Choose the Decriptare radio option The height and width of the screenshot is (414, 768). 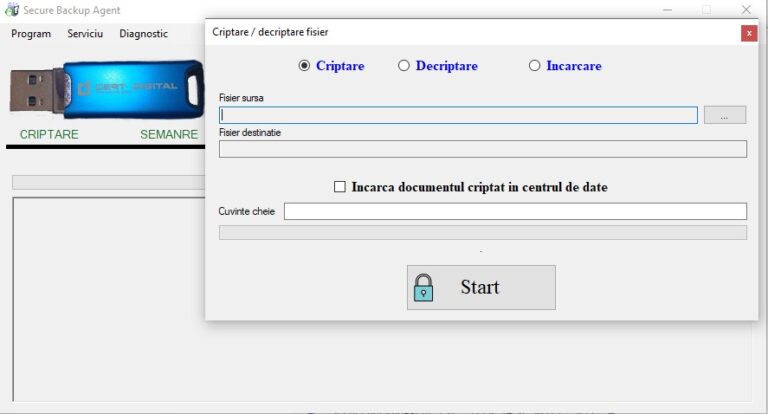coord(404,66)
